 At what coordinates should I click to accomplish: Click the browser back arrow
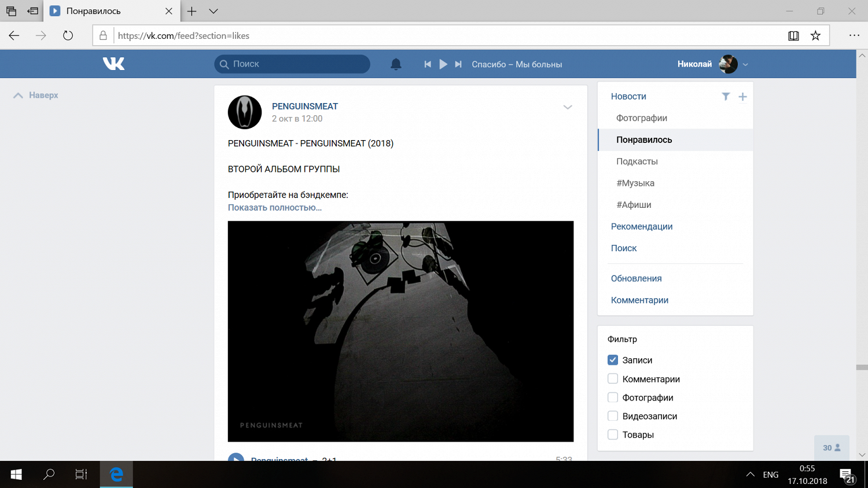14,35
